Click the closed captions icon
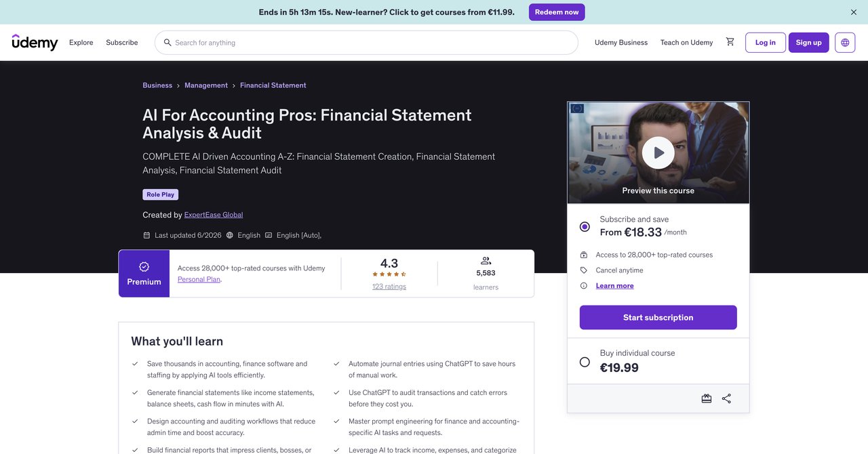The width and height of the screenshot is (868, 454). pos(269,235)
